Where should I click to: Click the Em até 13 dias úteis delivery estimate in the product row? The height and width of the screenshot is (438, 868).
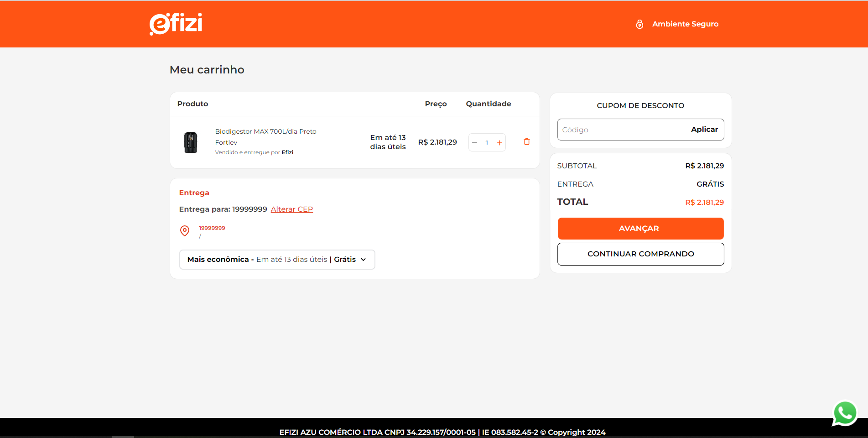point(388,142)
